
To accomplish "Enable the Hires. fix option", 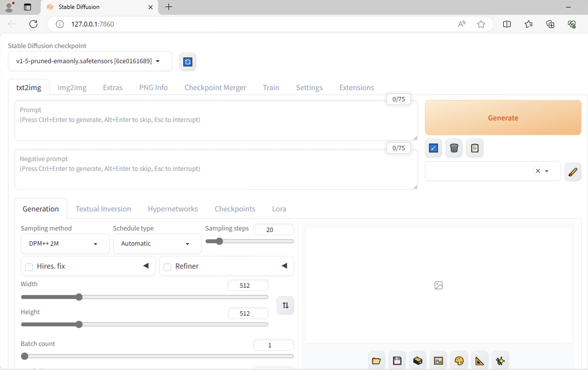I will coord(29,266).
